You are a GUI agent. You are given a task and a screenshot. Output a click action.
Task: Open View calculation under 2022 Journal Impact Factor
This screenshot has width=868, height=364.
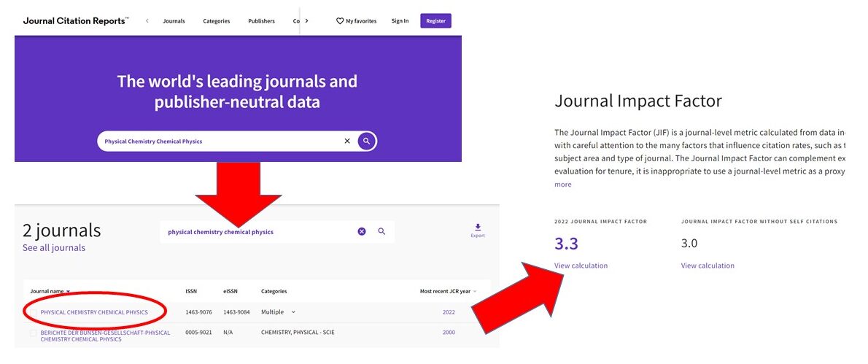coord(581,266)
